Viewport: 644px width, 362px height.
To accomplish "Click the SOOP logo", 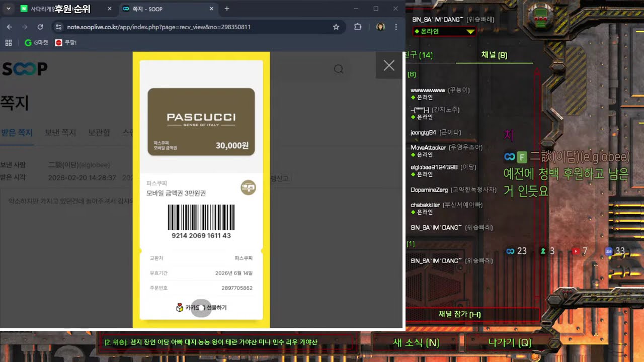I will (x=25, y=69).
